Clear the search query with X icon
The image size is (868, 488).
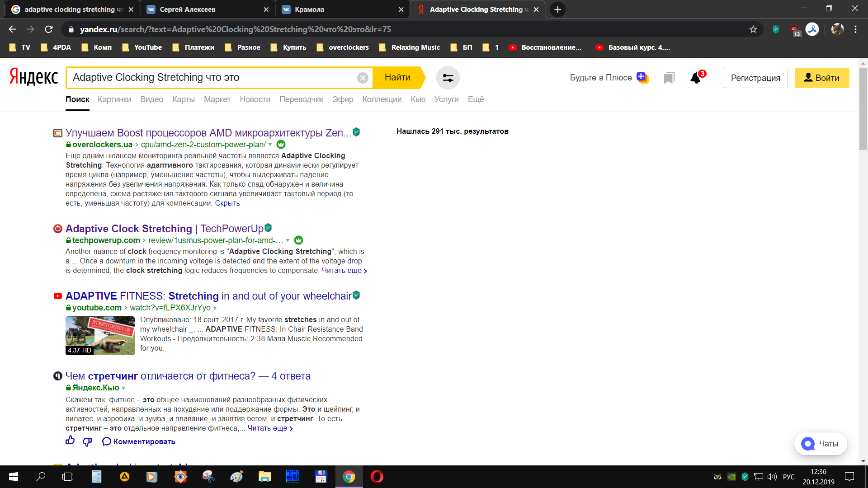tap(363, 78)
